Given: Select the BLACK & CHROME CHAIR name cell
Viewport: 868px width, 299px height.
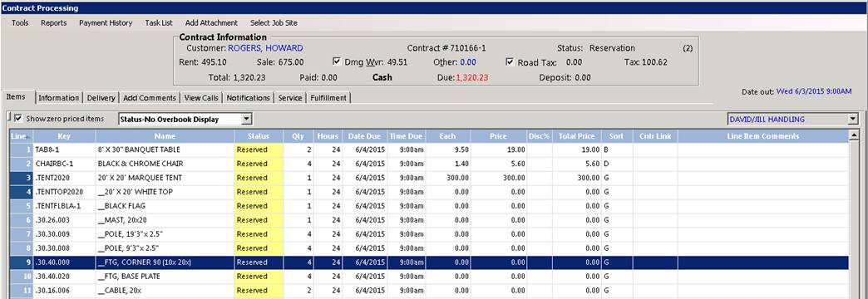Looking at the screenshot, I should (x=165, y=164).
